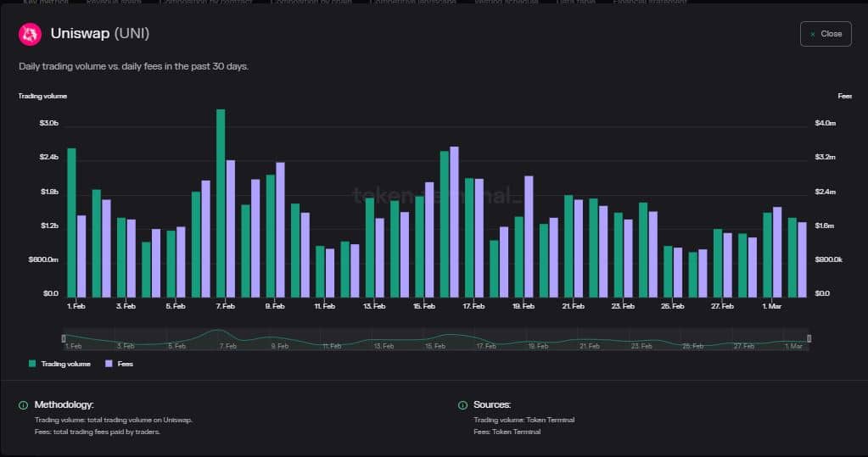This screenshot has height=457, width=868.
Task: Select the green Trading volume bar for 17. Feb
Action: 469,237
